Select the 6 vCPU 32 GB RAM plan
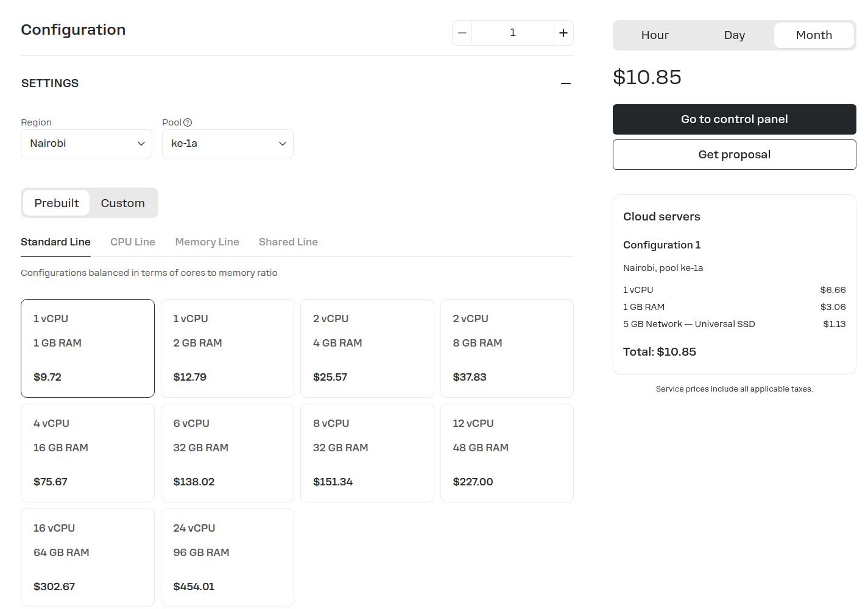Image resolution: width=868 pixels, height=609 pixels. coord(227,453)
